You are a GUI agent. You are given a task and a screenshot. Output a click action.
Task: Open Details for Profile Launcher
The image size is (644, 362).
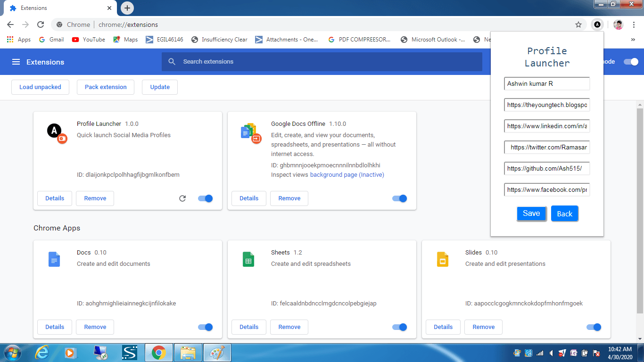pyautogui.click(x=55, y=198)
